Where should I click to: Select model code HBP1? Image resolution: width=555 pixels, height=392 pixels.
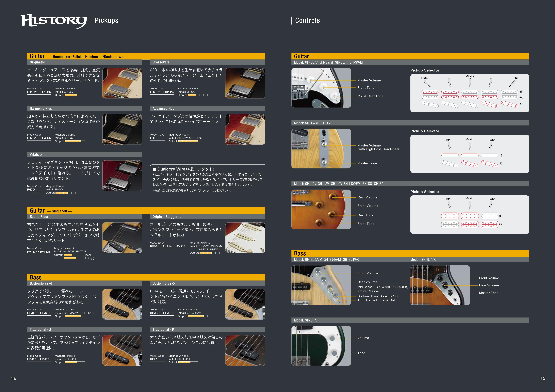(x=154, y=359)
